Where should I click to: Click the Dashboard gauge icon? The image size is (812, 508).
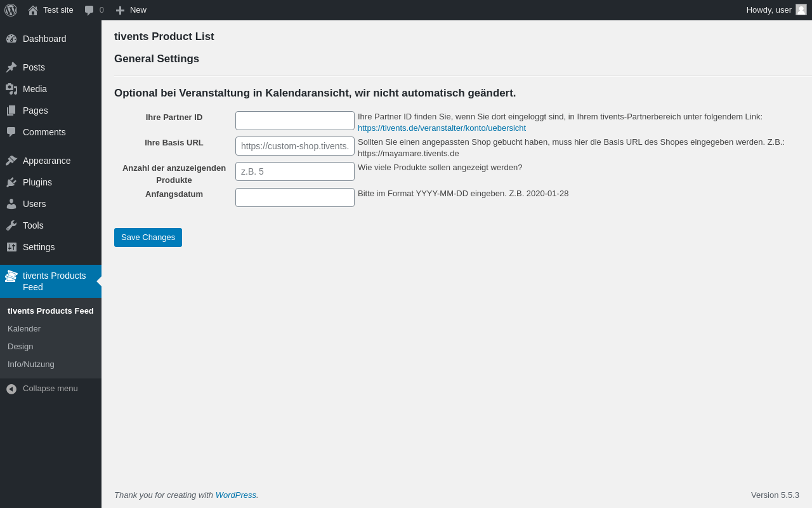(11, 39)
